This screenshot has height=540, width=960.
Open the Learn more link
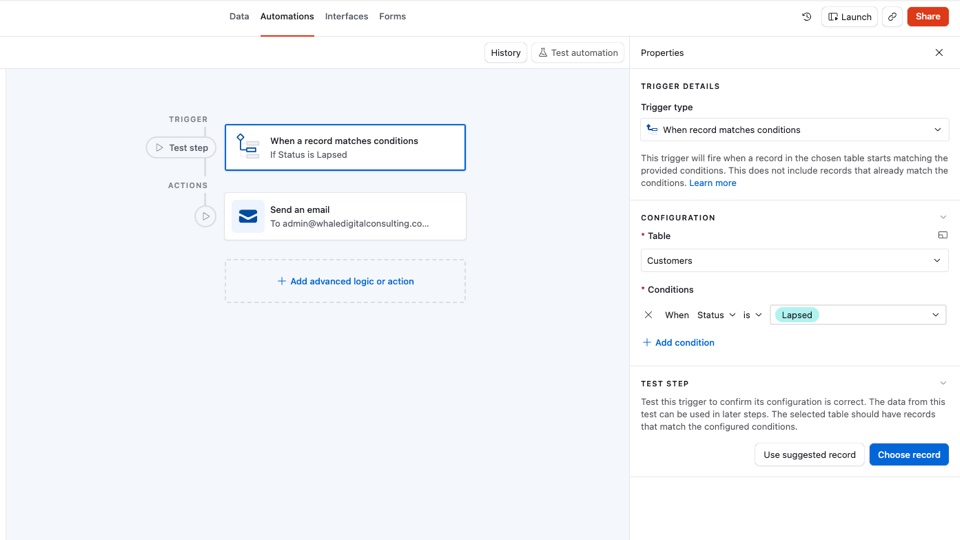pos(713,183)
